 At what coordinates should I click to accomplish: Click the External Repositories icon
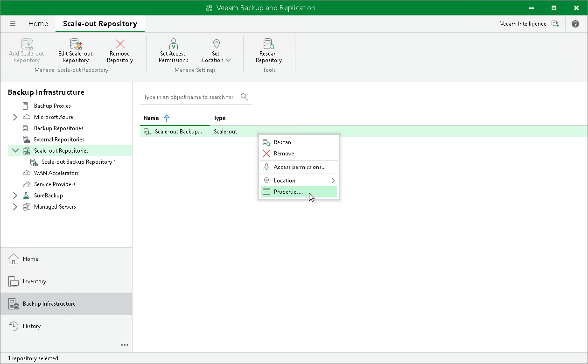[x=26, y=140]
